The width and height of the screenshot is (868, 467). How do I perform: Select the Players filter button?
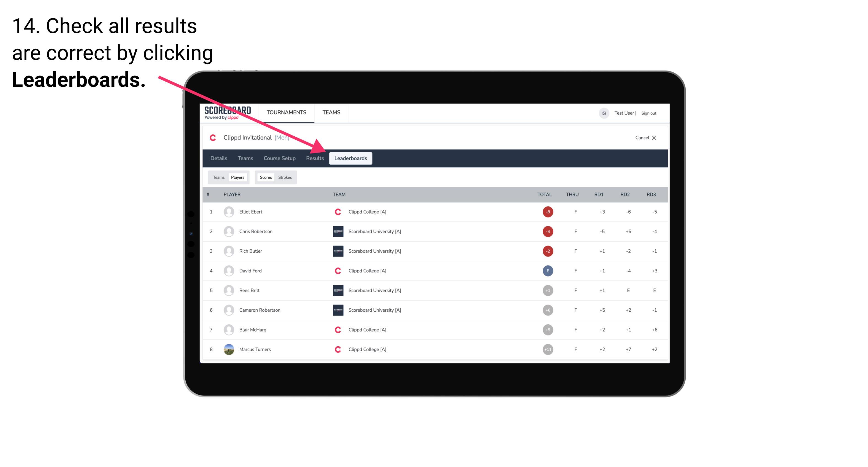click(x=237, y=177)
